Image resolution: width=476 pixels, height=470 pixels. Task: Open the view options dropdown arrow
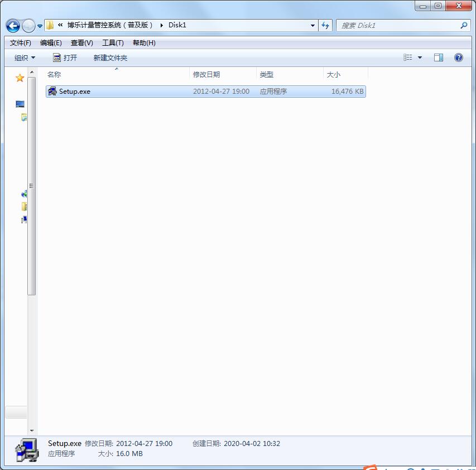tap(420, 57)
